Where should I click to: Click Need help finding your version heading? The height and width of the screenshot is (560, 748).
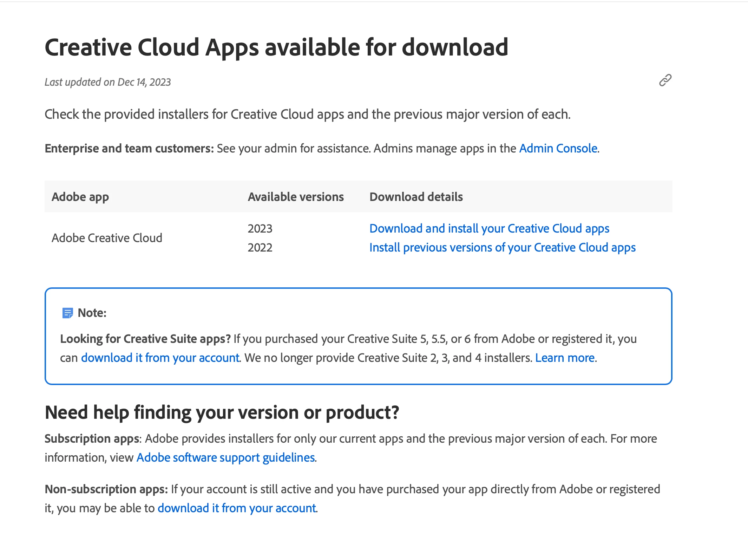(222, 412)
